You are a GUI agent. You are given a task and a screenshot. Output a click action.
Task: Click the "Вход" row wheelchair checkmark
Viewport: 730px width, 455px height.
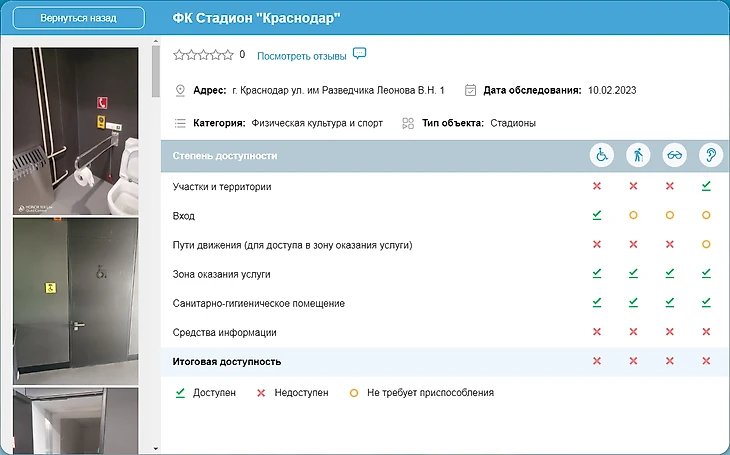click(x=597, y=215)
